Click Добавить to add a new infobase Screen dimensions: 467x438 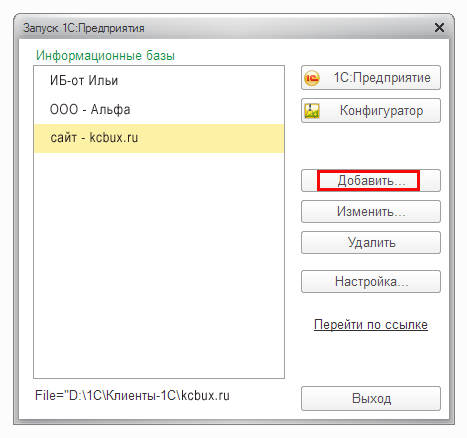click(x=371, y=181)
